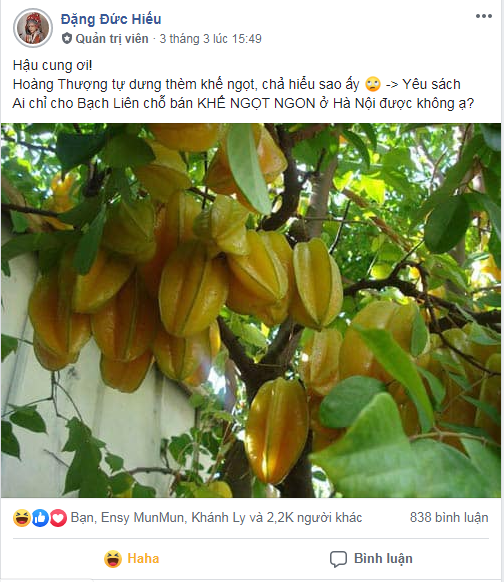Open the Quản trị viên label
This screenshot has width=504, height=582.
[112, 38]
